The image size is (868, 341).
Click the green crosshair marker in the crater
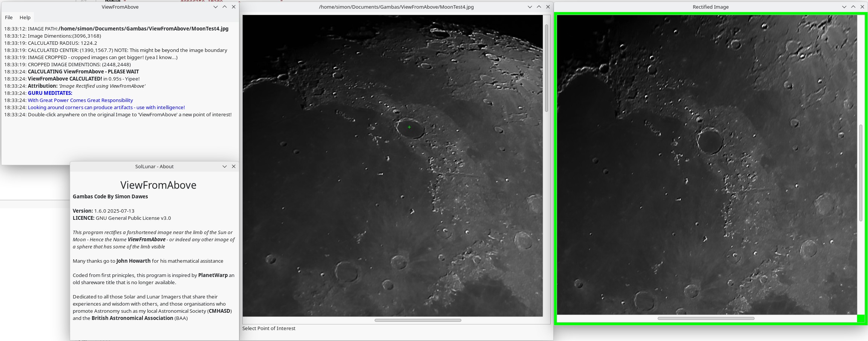tap(409, 127)
